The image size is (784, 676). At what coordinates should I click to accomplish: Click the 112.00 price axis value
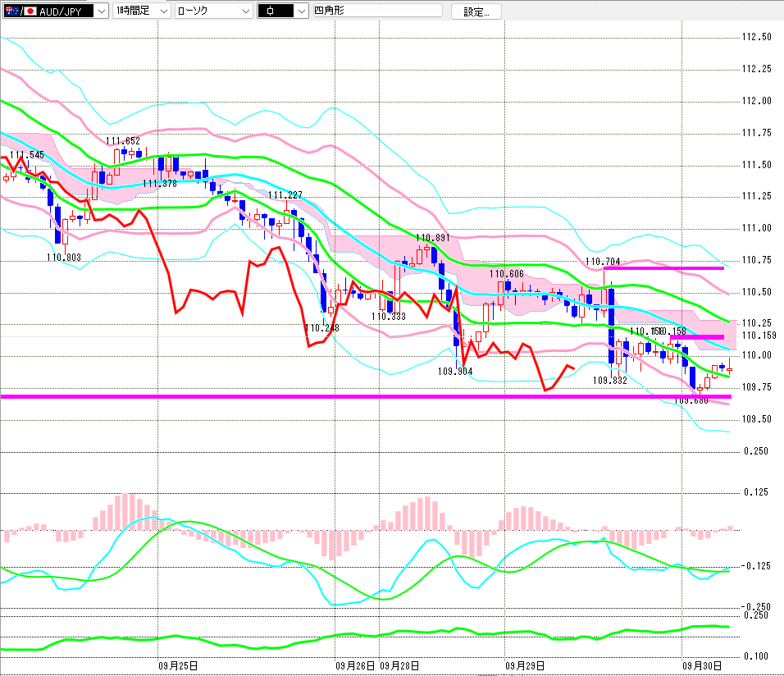[x=757, y=101]
